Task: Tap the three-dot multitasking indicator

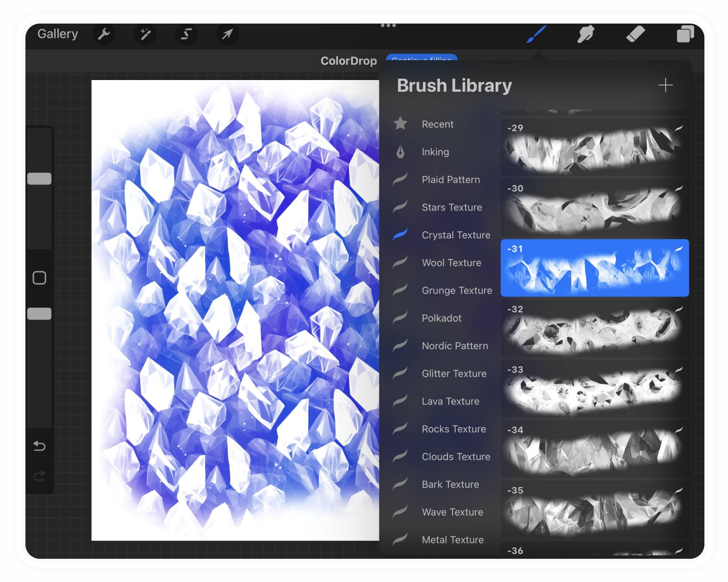Action: pos(388,25)
